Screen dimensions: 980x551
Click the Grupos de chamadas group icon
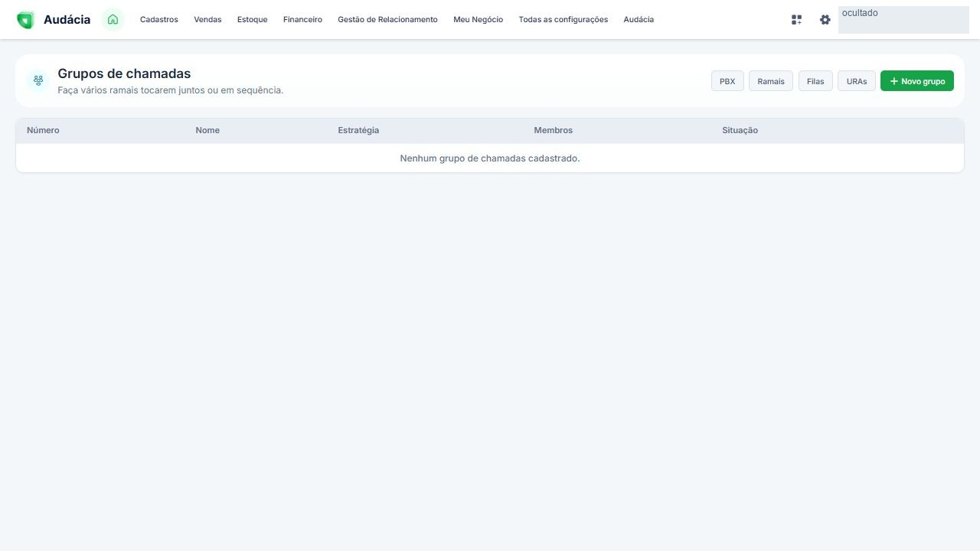[x=38, y=80]
